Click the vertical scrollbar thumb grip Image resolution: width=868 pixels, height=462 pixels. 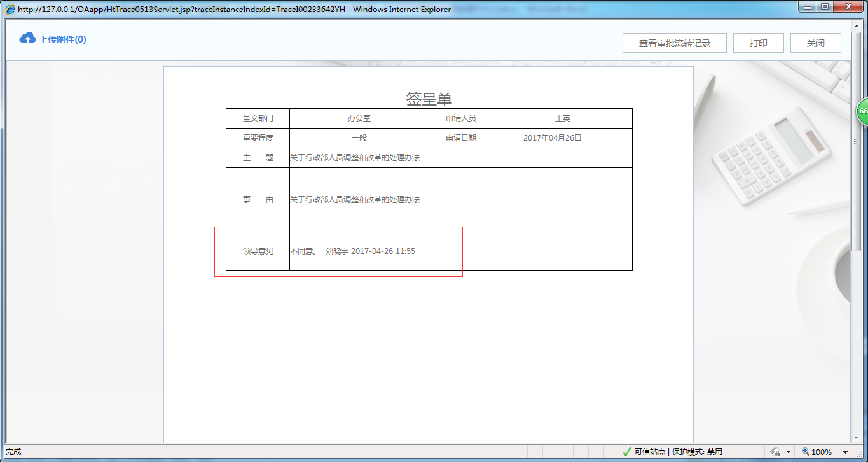[857, 141]
